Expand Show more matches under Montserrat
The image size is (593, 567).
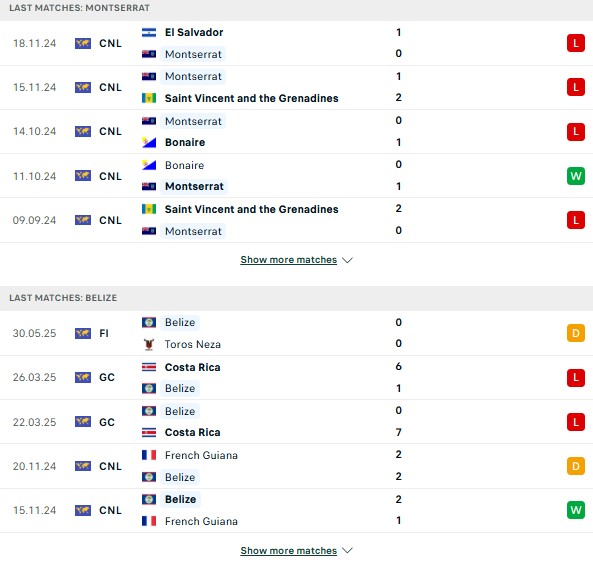[289, 260]
